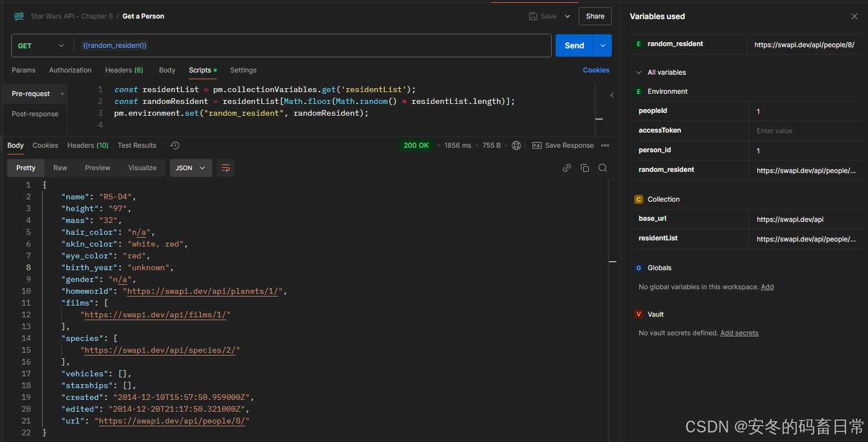Click the search response icon
Screen dimensions: 868x442
pyautogui.click(x=603, y=168)
